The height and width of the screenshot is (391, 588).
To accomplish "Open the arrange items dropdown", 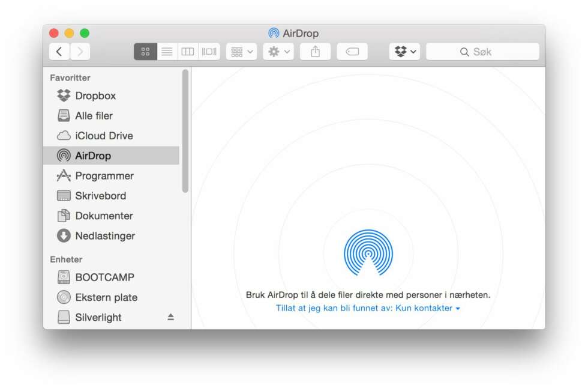I will click(241, 52).
